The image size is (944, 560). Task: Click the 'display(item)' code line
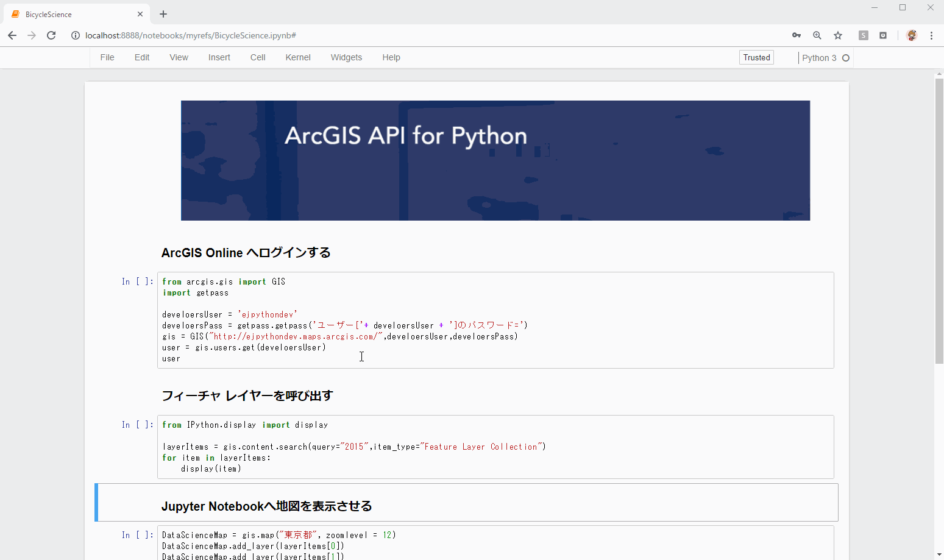(211, 469)
